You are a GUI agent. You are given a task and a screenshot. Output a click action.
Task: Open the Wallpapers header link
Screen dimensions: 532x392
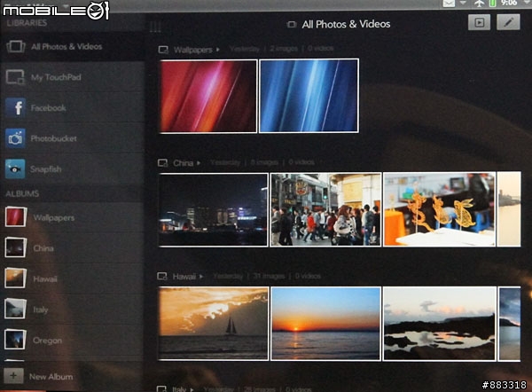click(x=193, y=50)
